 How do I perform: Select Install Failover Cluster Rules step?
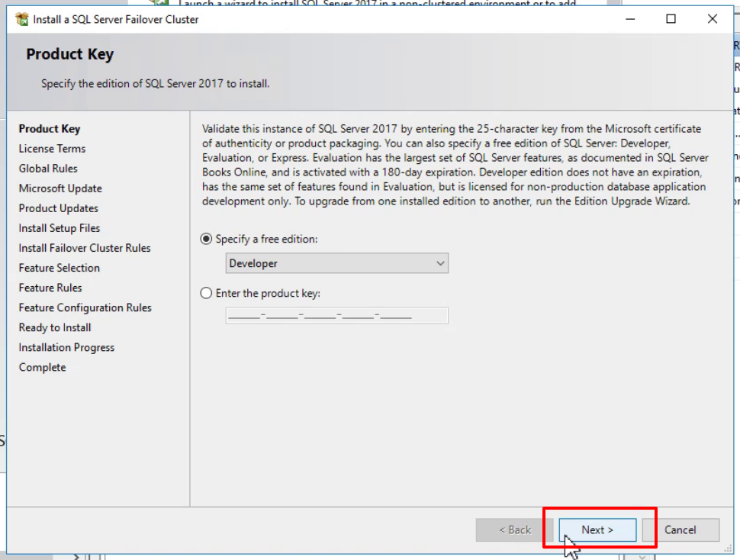click(x=85, y=248)
